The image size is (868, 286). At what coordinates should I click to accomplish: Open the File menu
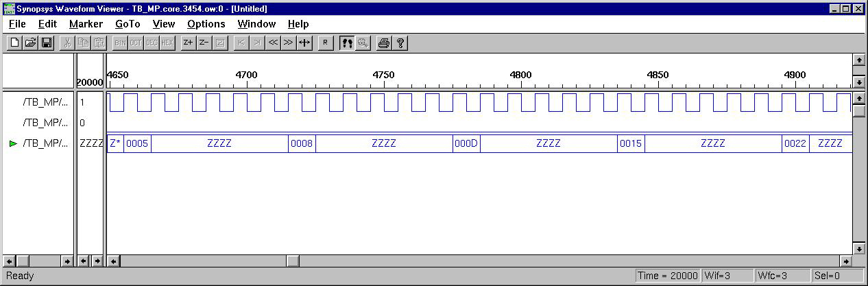pos(17,24)
